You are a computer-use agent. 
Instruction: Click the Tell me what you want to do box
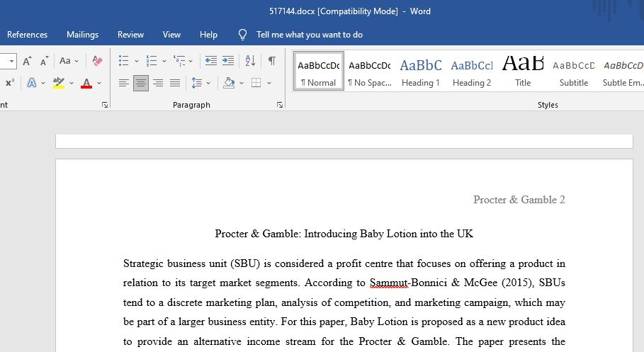click(310, 35)
